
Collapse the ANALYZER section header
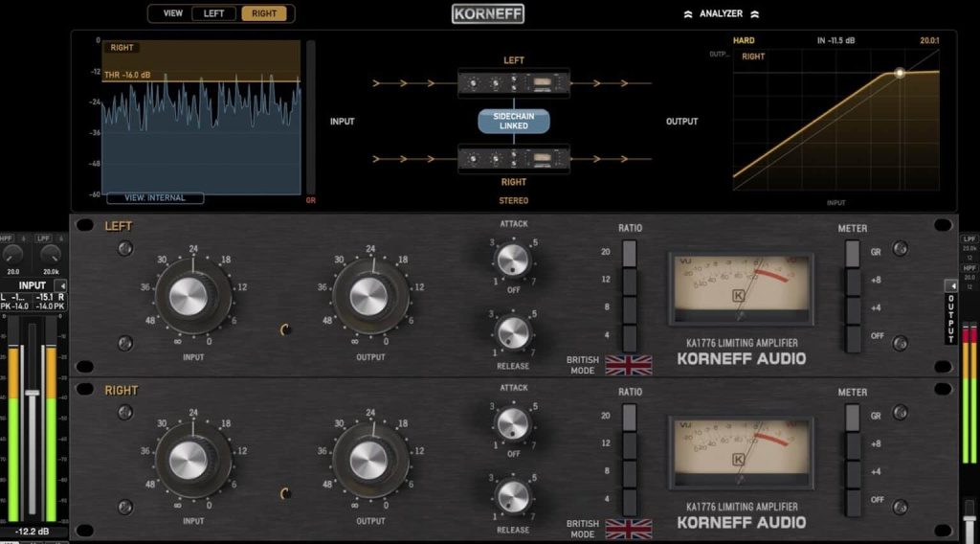coord(721,13)
